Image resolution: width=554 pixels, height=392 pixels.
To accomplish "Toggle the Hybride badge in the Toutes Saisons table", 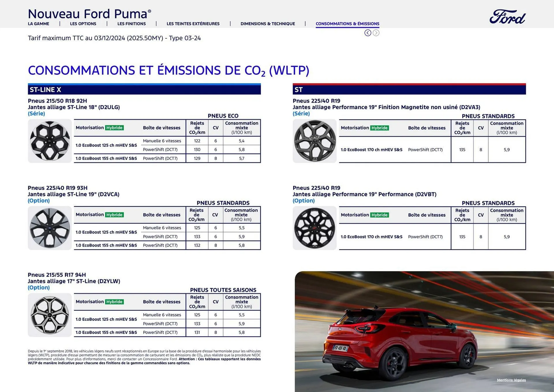I will (114, 301).
